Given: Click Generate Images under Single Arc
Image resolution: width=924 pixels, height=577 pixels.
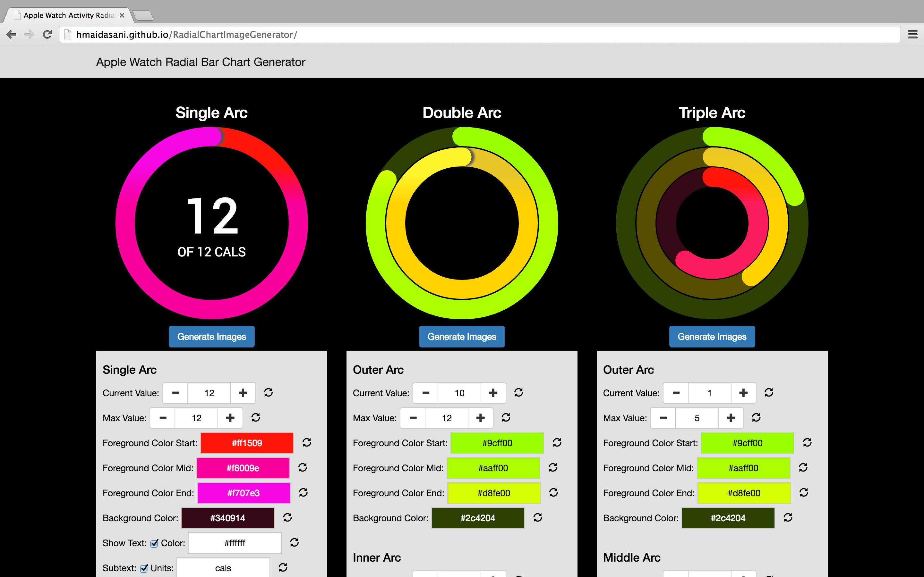Looking at the screenshot, I should tap(211, 337).
